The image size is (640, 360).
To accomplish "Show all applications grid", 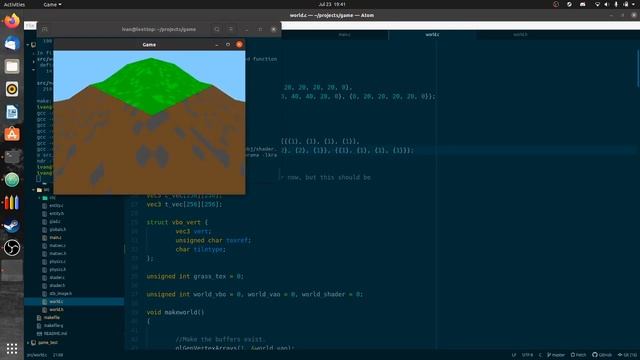I will (12, 349).
